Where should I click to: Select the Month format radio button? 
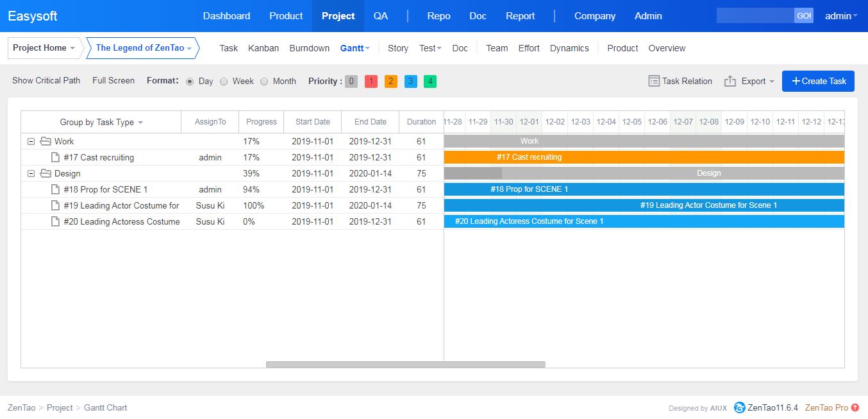click(x=264, y=81)
